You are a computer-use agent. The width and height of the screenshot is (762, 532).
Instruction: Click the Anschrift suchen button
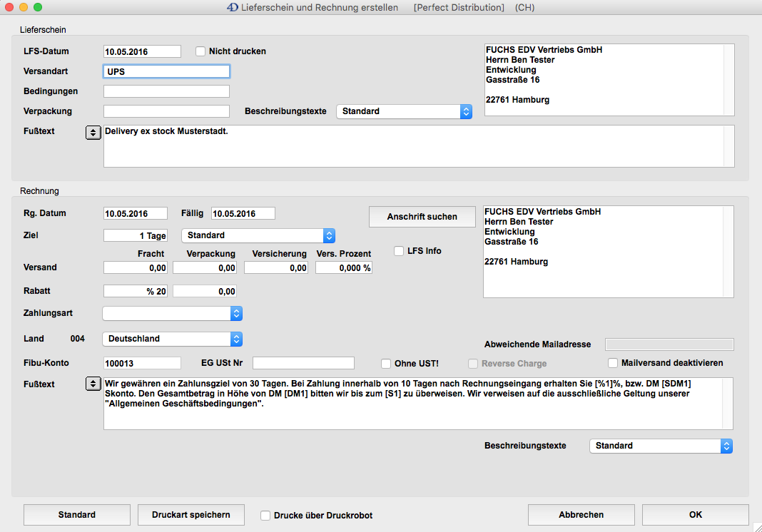pyautogui.click(x=422, y=217)
